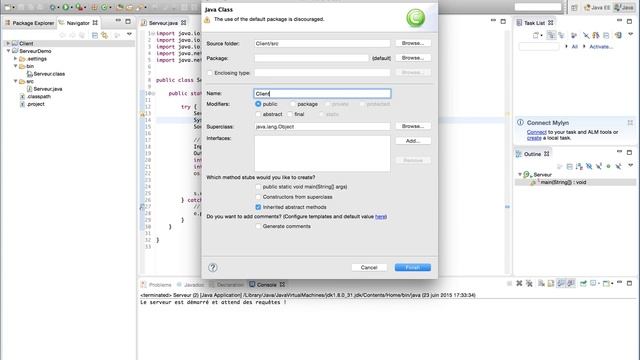Collapse the src folder

[16, 81]
